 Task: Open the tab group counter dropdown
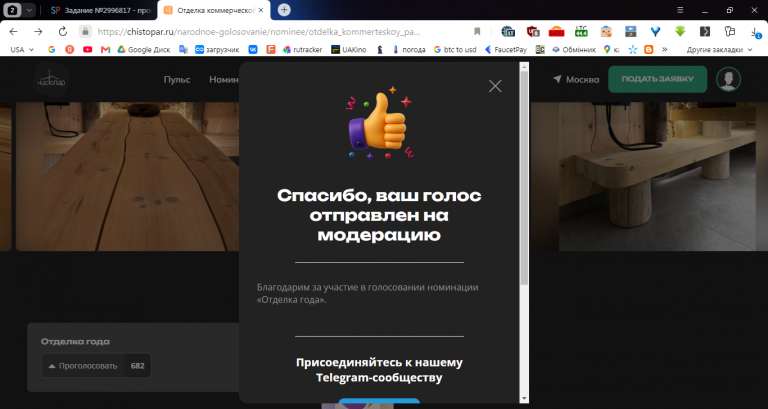(x=19, y=10)
